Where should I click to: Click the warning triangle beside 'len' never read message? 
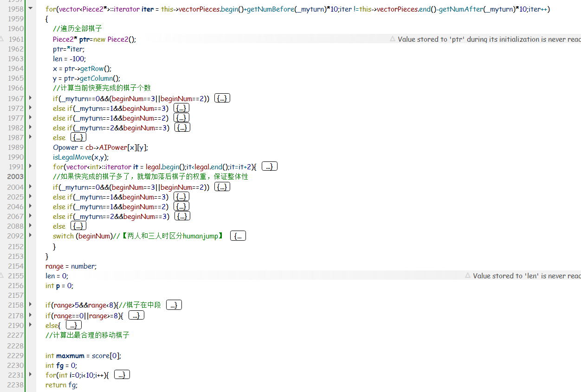[468, 276]
